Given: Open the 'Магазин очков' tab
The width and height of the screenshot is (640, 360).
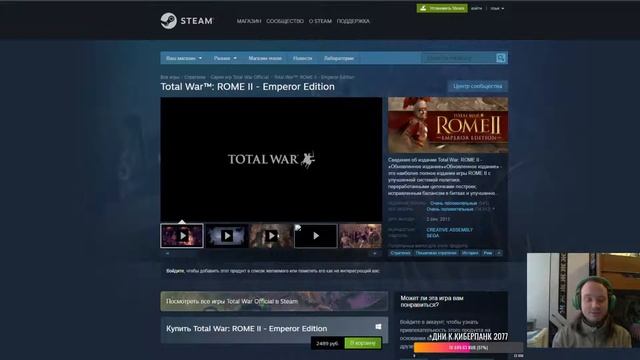Looking at the screenshot, I should tap(265, 58).
